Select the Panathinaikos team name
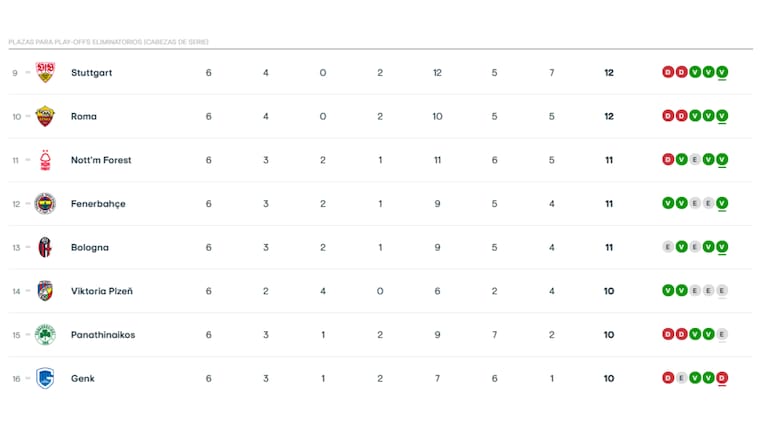Viewport: 760px width, 428px height. pos(103,335)
